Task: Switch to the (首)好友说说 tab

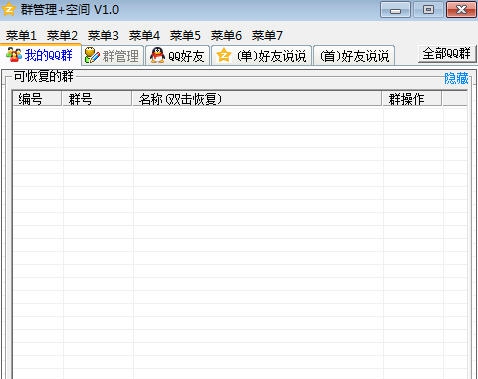Action: [x=354, y=56]
